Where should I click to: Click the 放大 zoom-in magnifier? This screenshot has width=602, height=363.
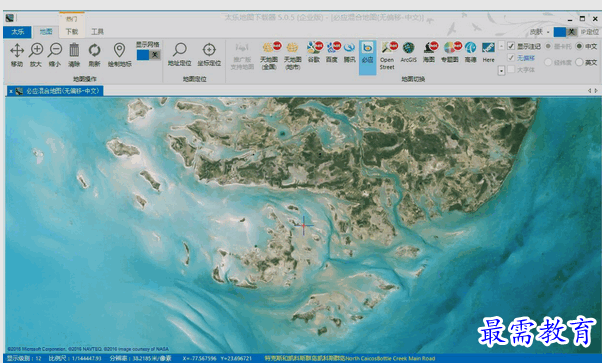[36, 55]
